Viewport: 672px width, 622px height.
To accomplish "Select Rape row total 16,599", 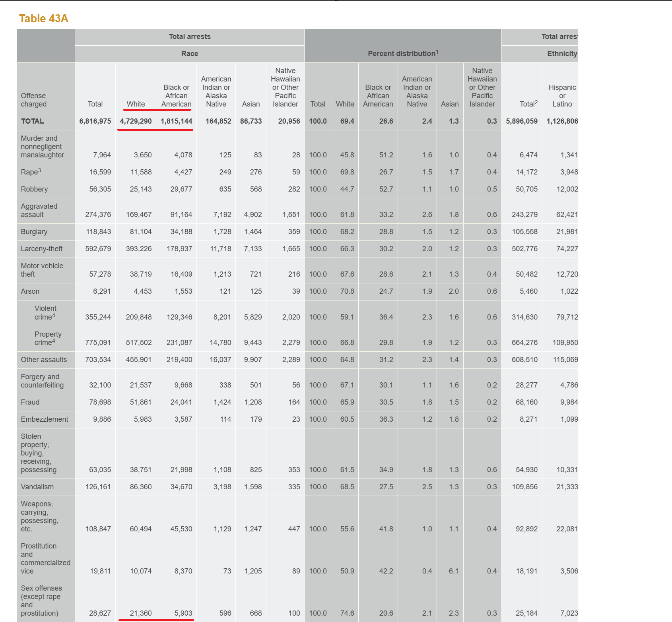I will (x=100, y=172).
